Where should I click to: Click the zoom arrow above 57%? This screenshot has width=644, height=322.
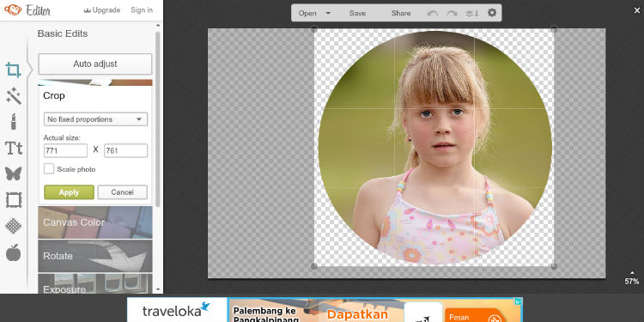[x=632, y=273]
